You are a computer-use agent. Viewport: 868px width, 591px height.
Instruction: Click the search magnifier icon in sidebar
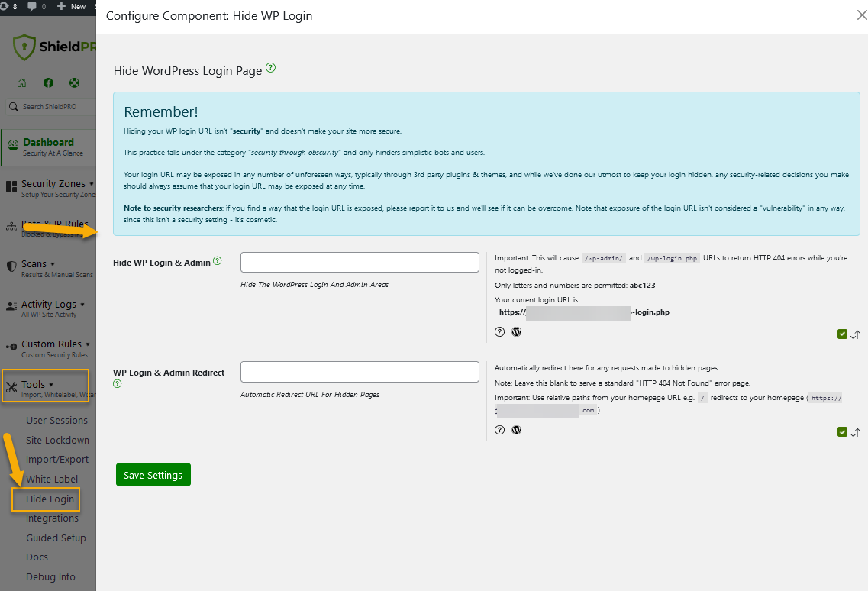tap(14, 106)
